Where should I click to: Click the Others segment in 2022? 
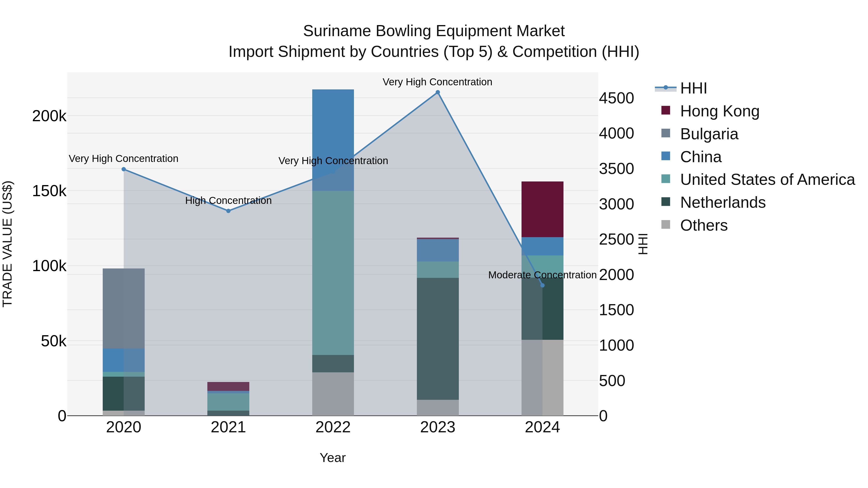333,394
